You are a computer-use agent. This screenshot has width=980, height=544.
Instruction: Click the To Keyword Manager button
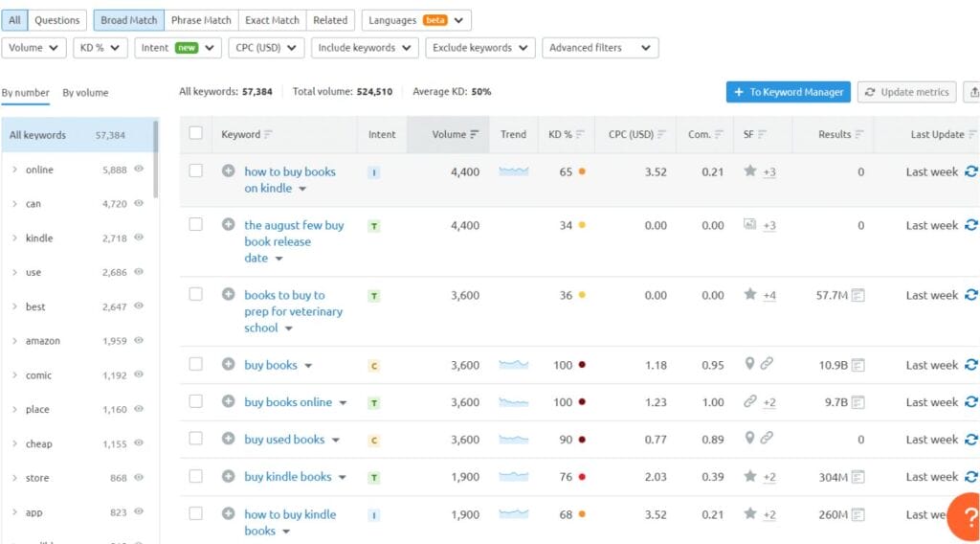point(789,92)
